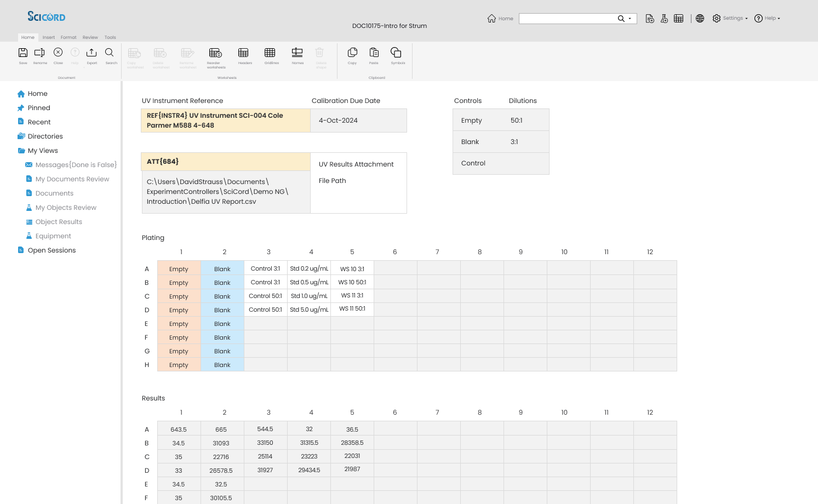Toggle worksheet Gridlines
This screenshot has height=504, width=818.
[270, 53]
